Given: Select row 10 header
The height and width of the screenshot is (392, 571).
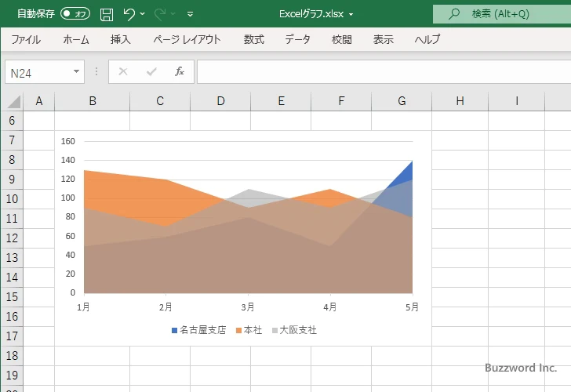Looking at the screenshot, I should click(12, 198).
